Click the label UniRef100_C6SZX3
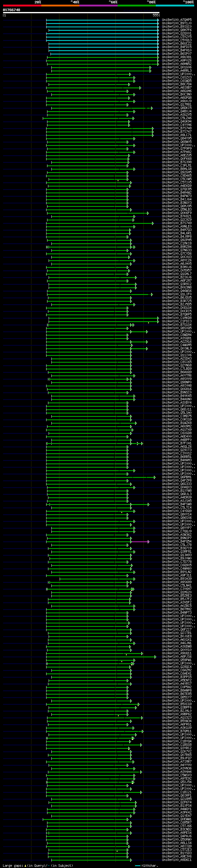This screenshot has width=197, height=868. point(177,78)
